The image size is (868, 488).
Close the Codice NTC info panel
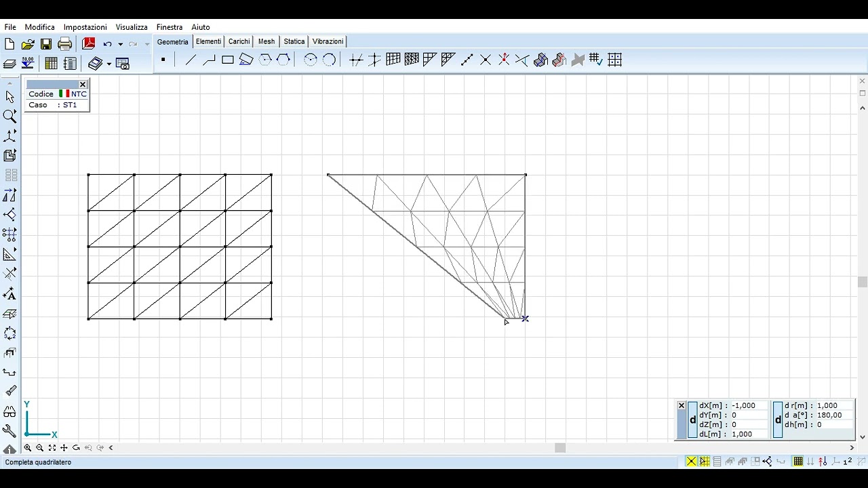pyautogui.click(x=83, y=85)
